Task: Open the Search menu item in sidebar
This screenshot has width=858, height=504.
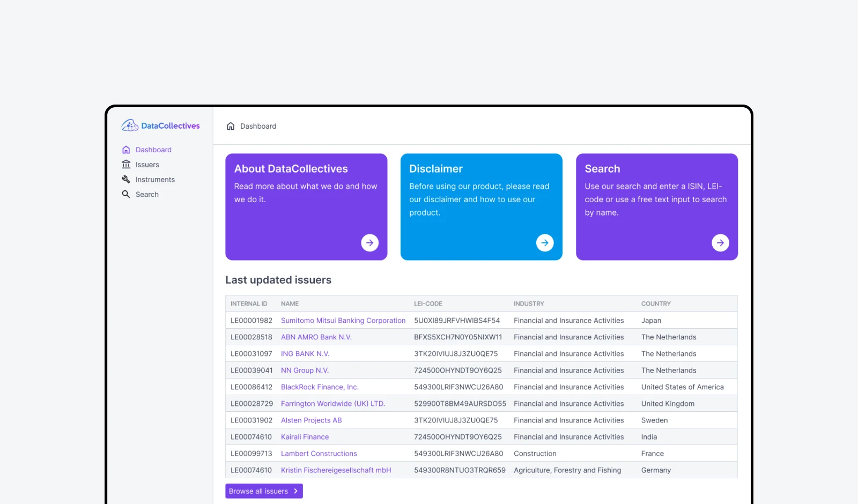Action: 147,194
